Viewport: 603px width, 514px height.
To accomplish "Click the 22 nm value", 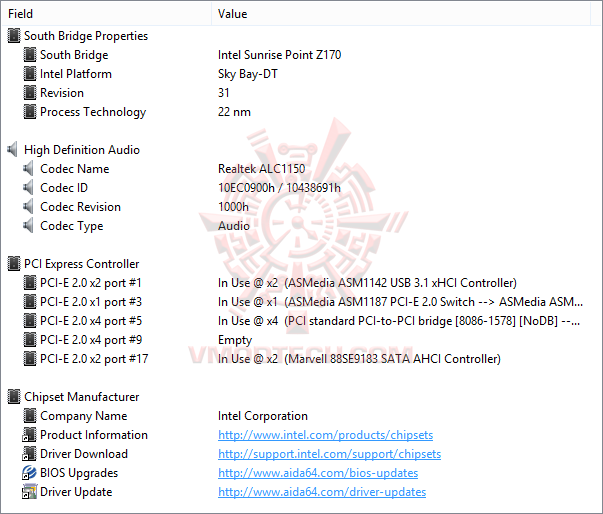I will point(234,112).
